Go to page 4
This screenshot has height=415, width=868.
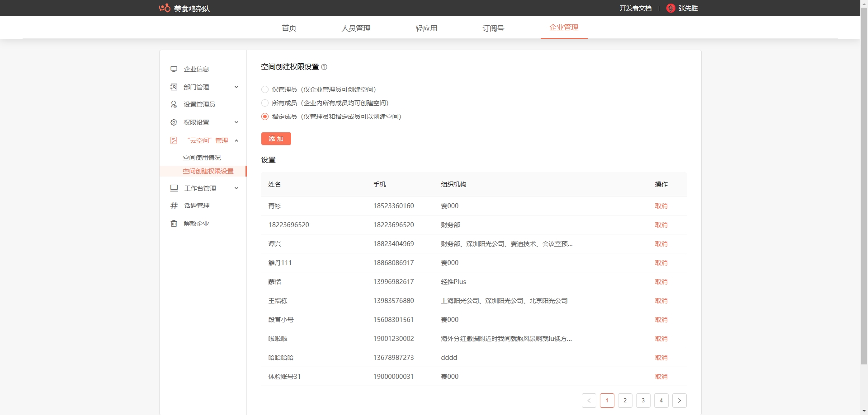(661, 401)
